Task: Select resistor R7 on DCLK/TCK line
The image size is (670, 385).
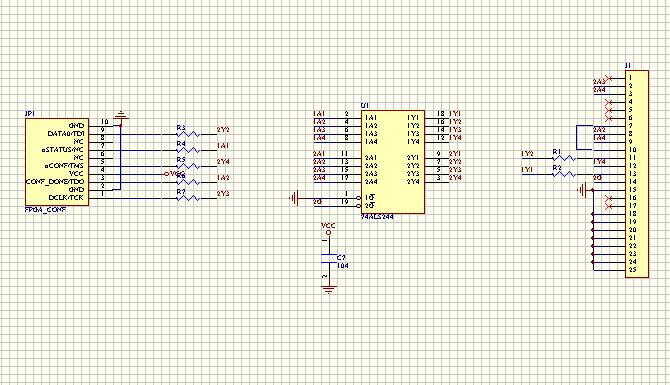Action: coord(188,198)
